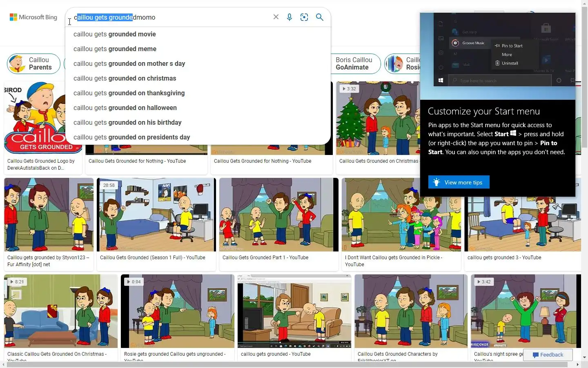588x368 pixels.
Task: Click 'I Don't Want Caillou gets Grounded in Pickle' caption
Action: 394,261
